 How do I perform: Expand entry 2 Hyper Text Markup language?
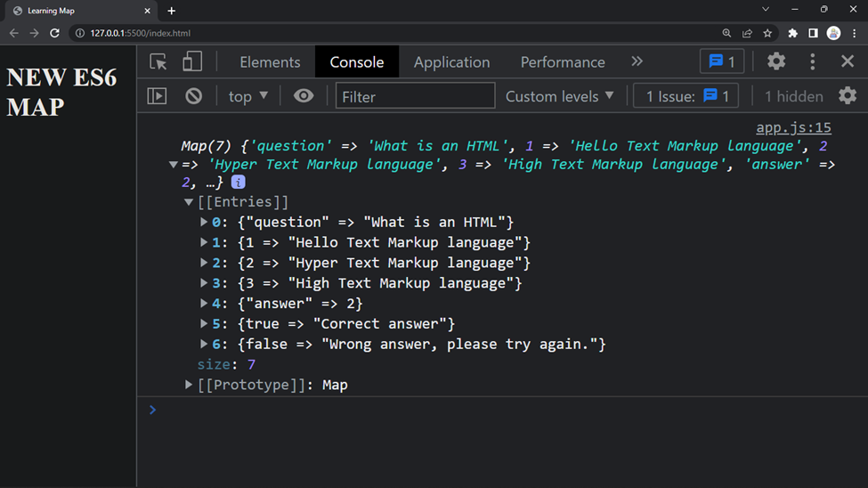204,263
